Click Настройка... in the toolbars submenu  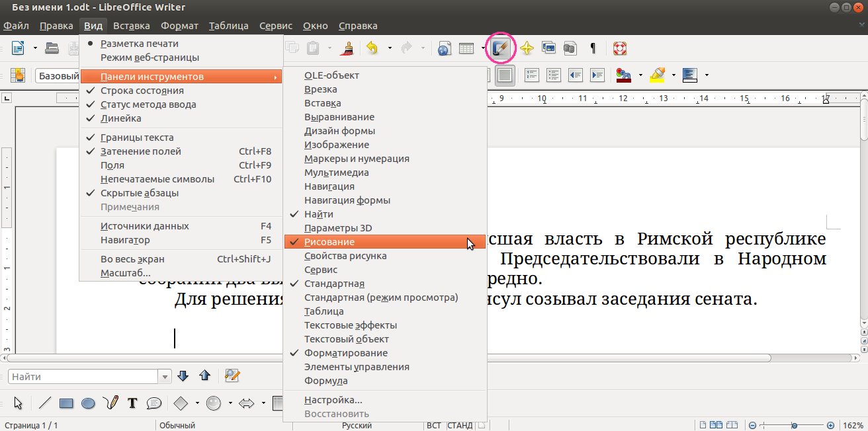pos(333,400)
